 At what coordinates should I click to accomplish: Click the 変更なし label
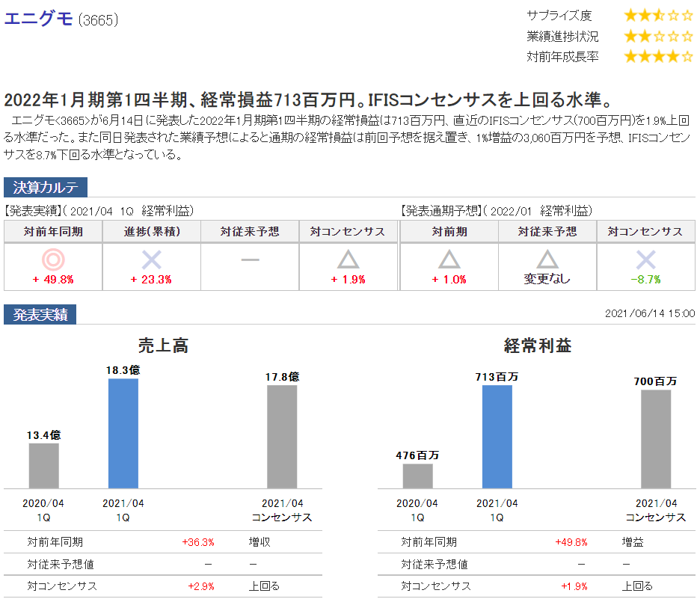[x=547, y=279]
